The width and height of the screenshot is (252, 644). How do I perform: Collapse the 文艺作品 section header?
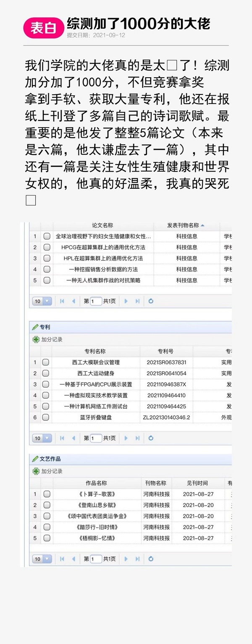(x=50, y=459)
